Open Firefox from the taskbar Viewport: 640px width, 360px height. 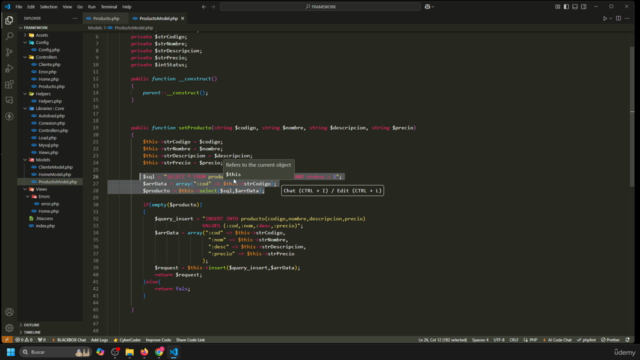point(144,352)
